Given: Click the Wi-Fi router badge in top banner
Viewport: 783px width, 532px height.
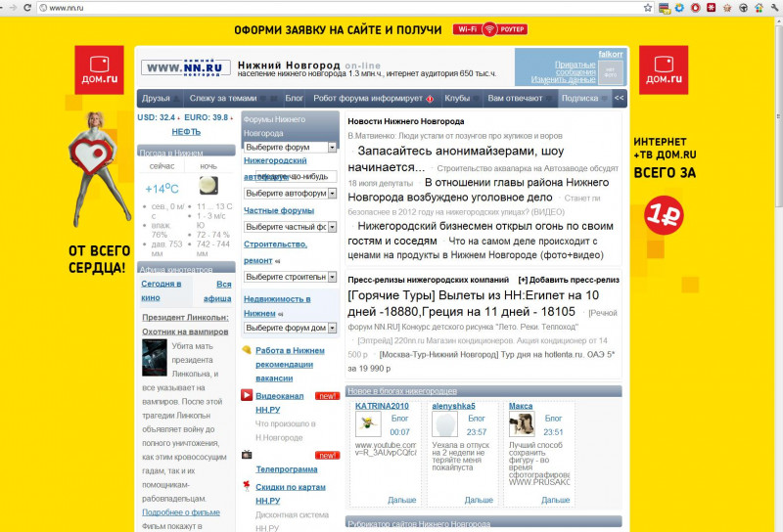Looking at the screenshot, I should [490, 29].
